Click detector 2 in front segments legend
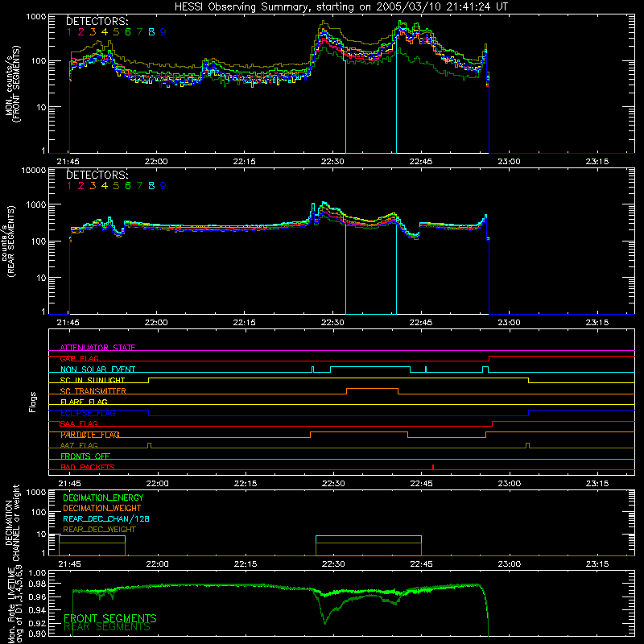 click(x=81, y=32)
